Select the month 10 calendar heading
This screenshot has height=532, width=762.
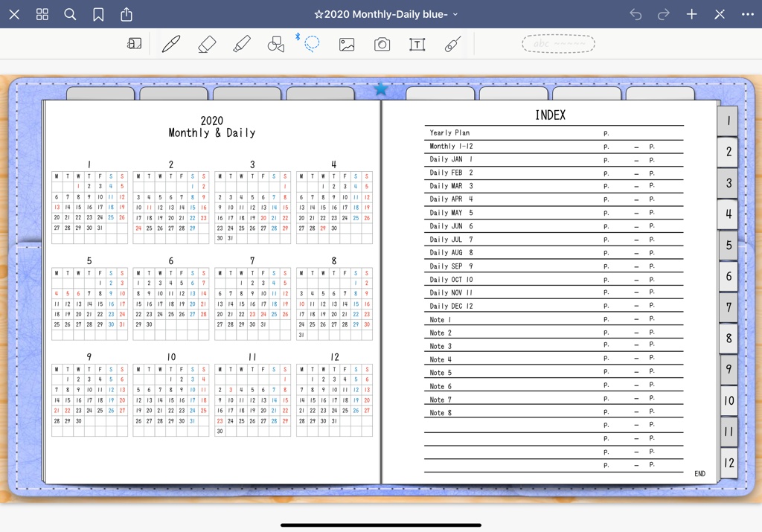pyautogui.click(x=171, y=357)
